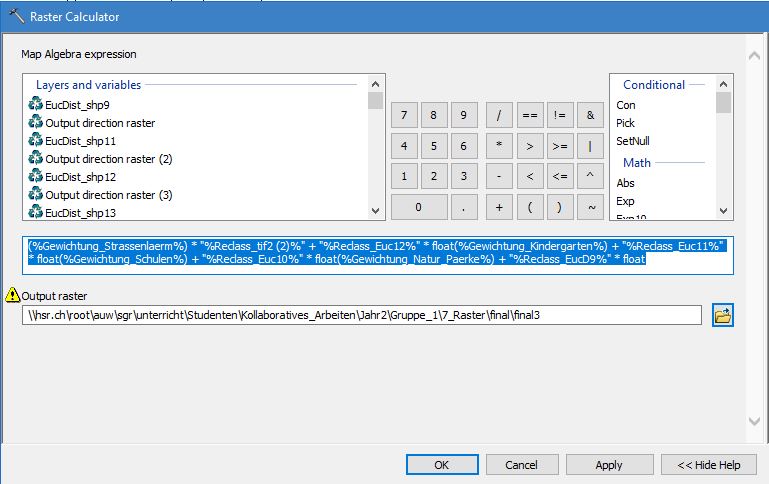Click into the Output raster path field
Screen dimensions: 769x484
[x=362, y=316]
